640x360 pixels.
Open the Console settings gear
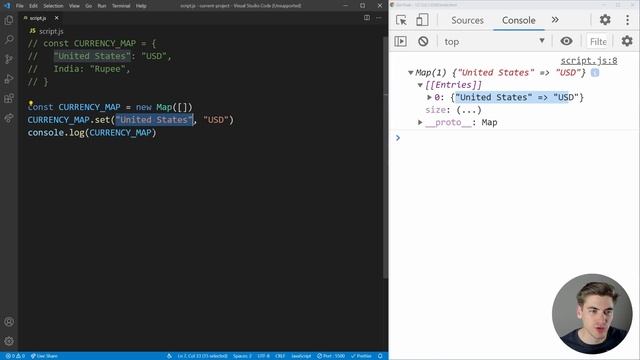pyautogui.click(x=627, y=41)
